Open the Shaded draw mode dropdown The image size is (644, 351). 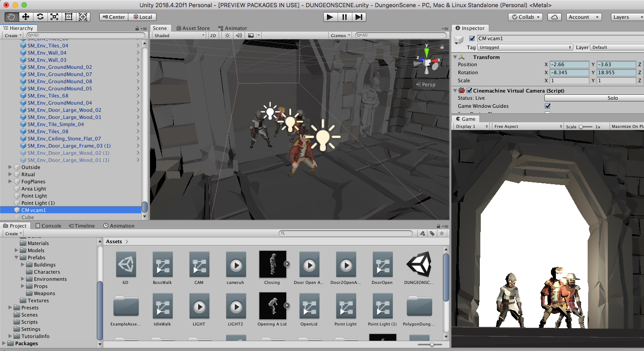[178, 35]
